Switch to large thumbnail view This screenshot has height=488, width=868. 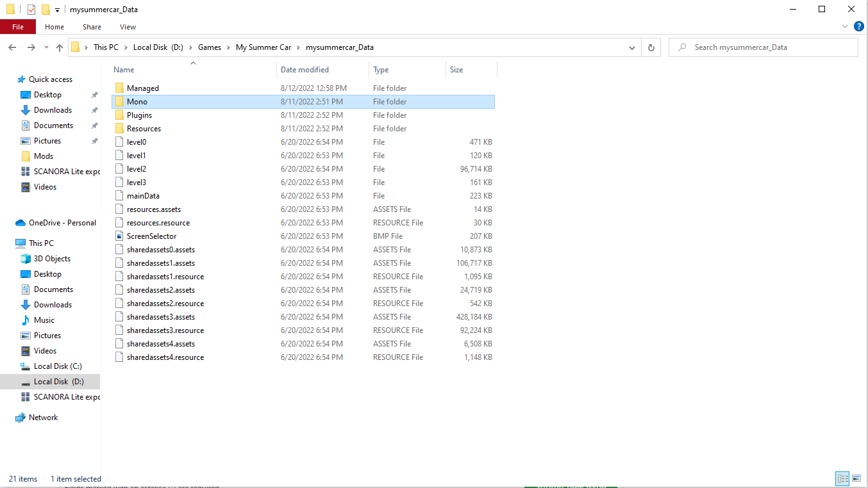click(857, 478)
